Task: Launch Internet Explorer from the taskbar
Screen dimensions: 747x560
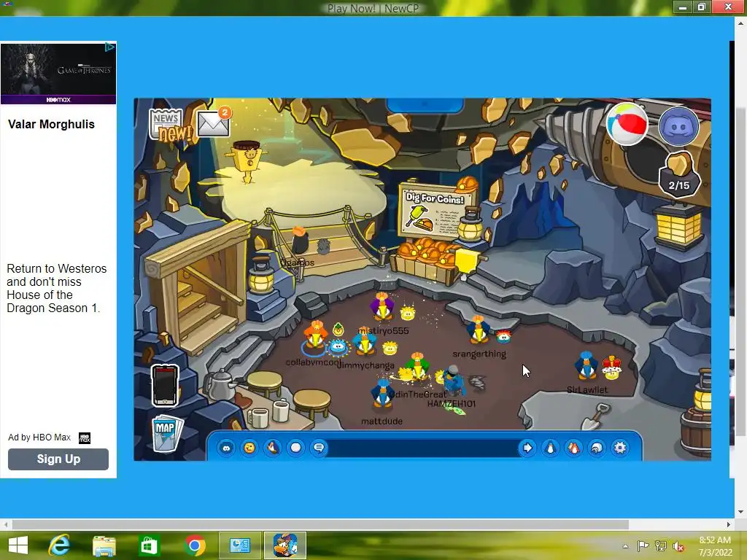Action: (x=59, y=545)
